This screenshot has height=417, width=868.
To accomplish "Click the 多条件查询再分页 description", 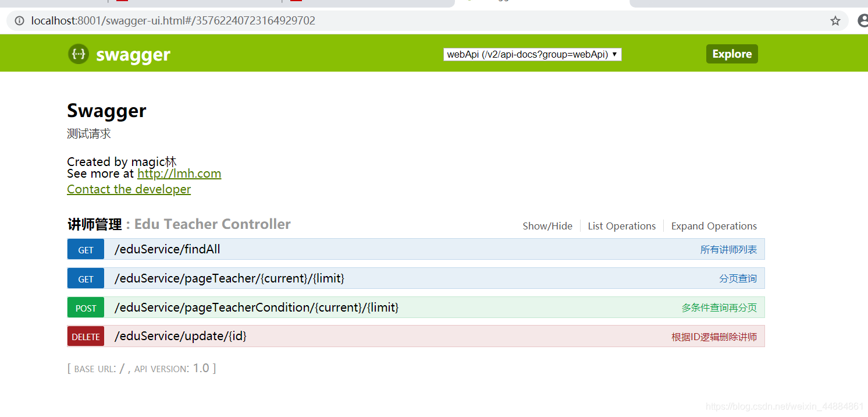I will tap(720, 308).
